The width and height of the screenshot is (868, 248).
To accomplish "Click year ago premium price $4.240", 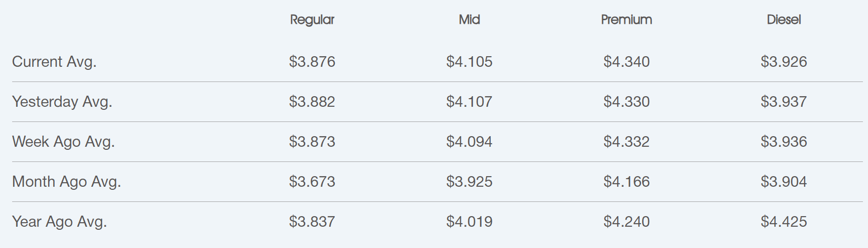I will point(626,222).
